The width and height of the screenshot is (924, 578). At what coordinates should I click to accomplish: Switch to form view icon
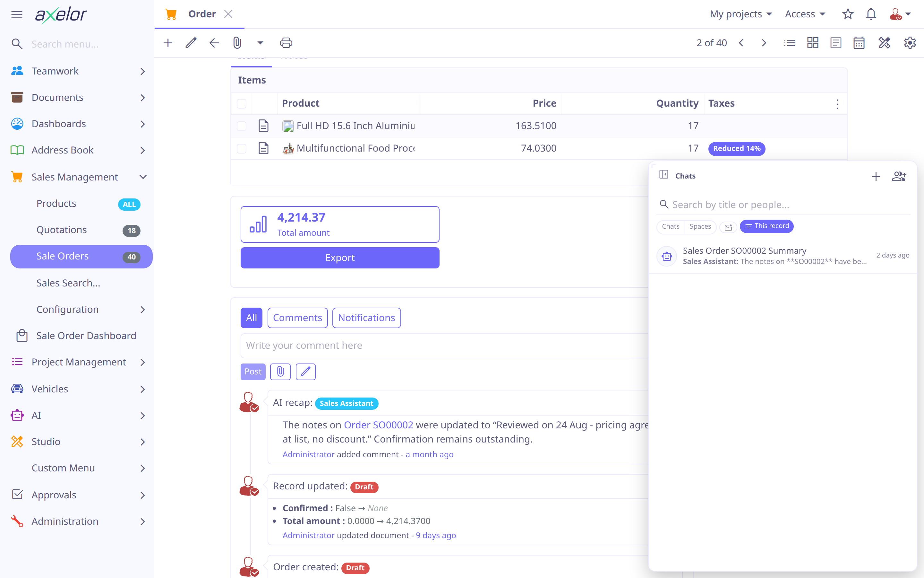pyautogui.click(x=836, y=43)
